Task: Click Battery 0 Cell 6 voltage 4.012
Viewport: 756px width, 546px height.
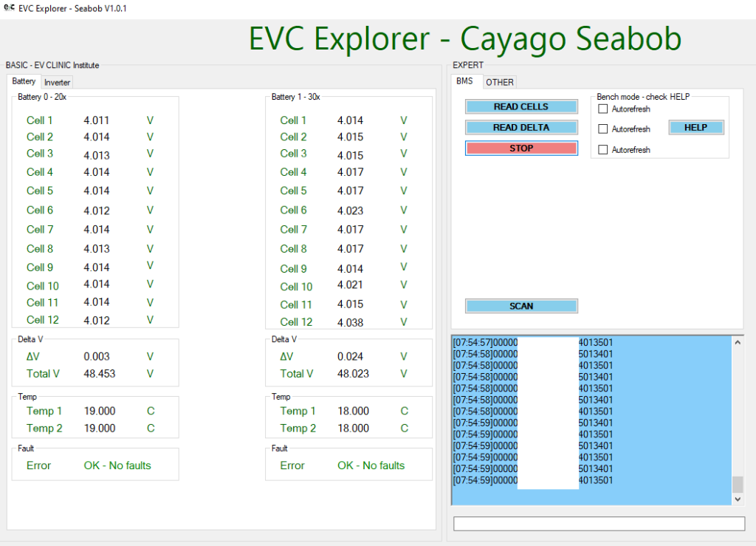Action: (x=97, y=211)
